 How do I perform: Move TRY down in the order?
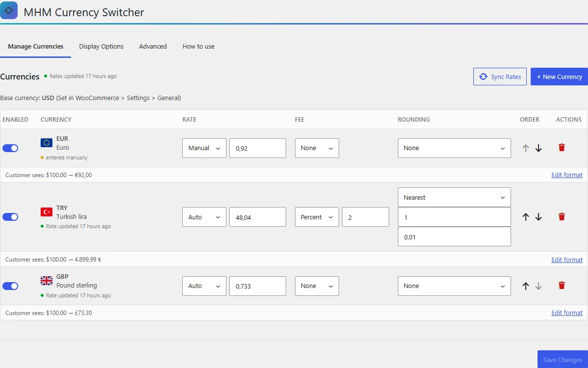pos(539,217)
